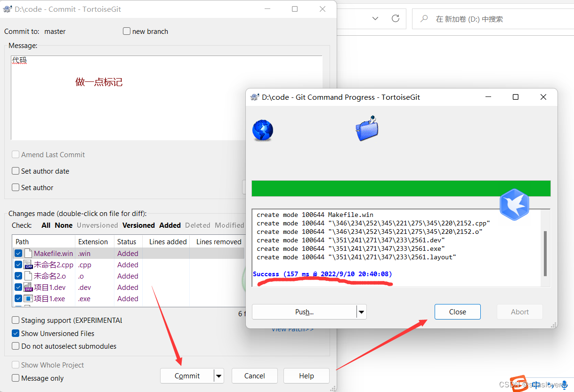Screen dimensions: 574x392
Task: Click the Explorer search box 在 新加卷 (D:) 中搜索
Action: pyautogui.click(x=492, y=19)
